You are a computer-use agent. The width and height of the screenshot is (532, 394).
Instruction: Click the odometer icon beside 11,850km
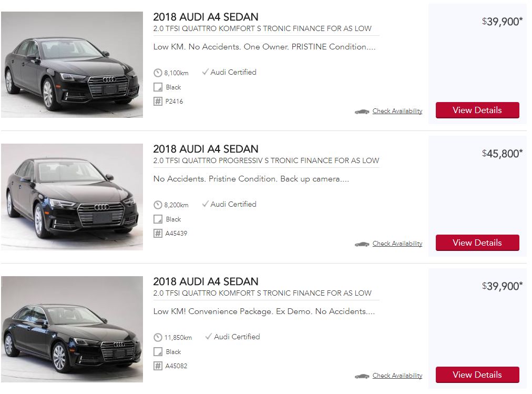coord(158,338)
